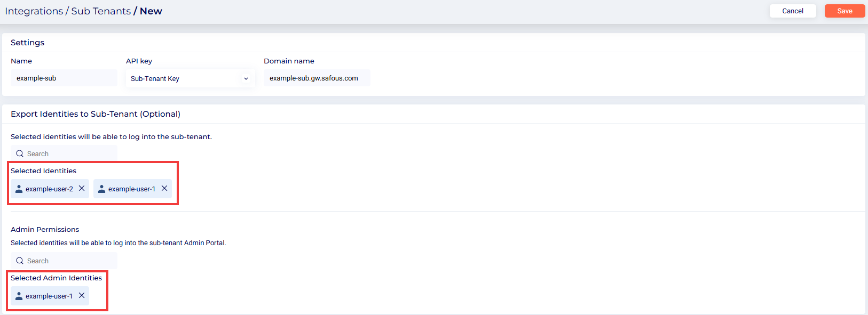Select the example-user-2 identity chip
The width and height of the screenshot is (868, 315).
click(49, 189)
